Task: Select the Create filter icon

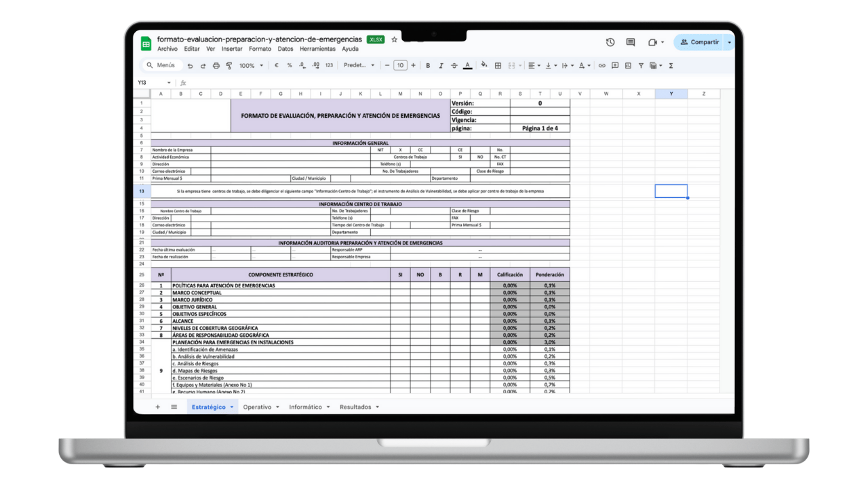Action: click(641, 65)
